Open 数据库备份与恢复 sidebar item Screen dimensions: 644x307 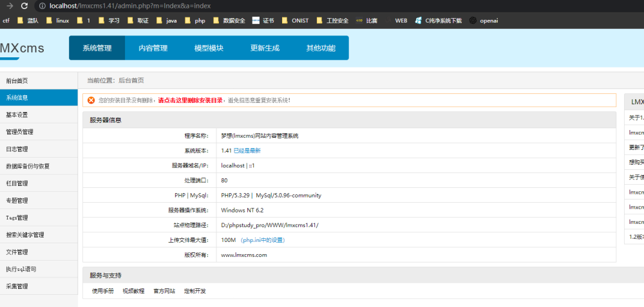[39, 166]
